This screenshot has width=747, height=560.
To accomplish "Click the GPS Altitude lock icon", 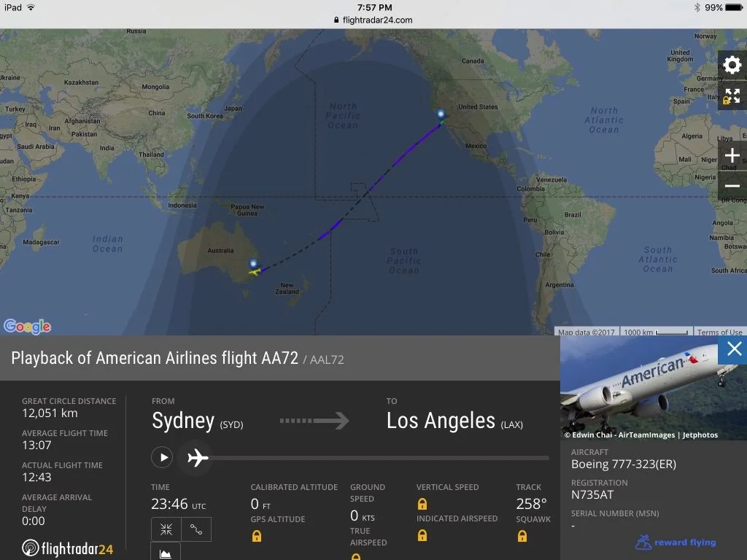I will click(256, 537).
